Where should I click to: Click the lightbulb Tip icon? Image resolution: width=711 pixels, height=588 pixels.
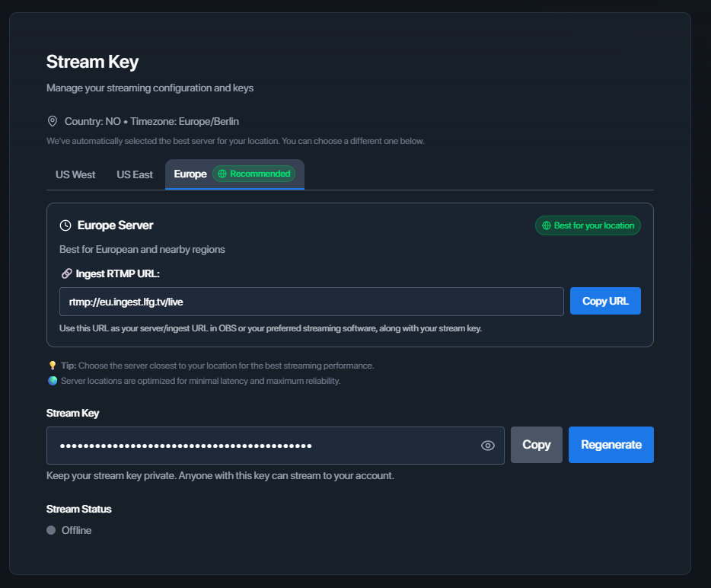pos(53,366)
